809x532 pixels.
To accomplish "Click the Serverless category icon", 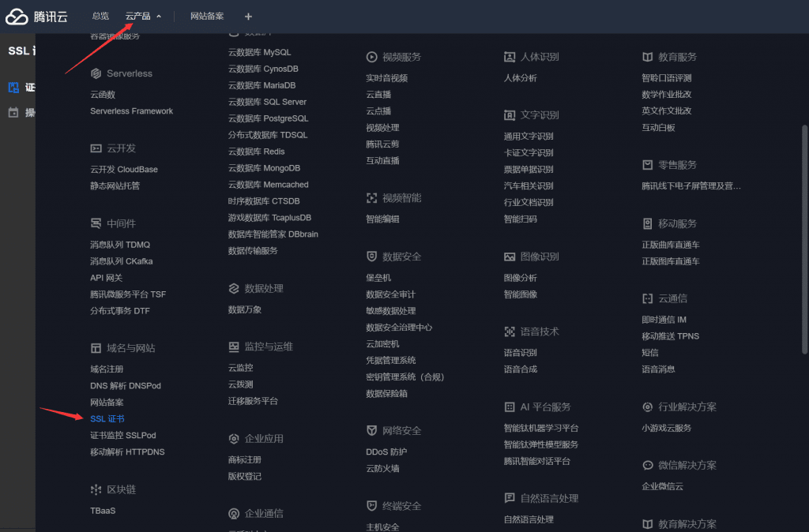I will 96,73.
